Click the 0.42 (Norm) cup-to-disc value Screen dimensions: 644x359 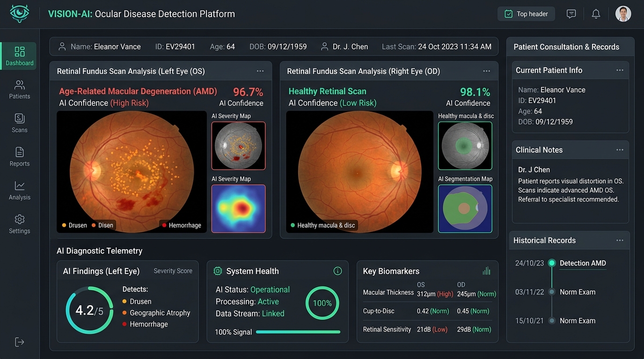click(x=433, y=311)
